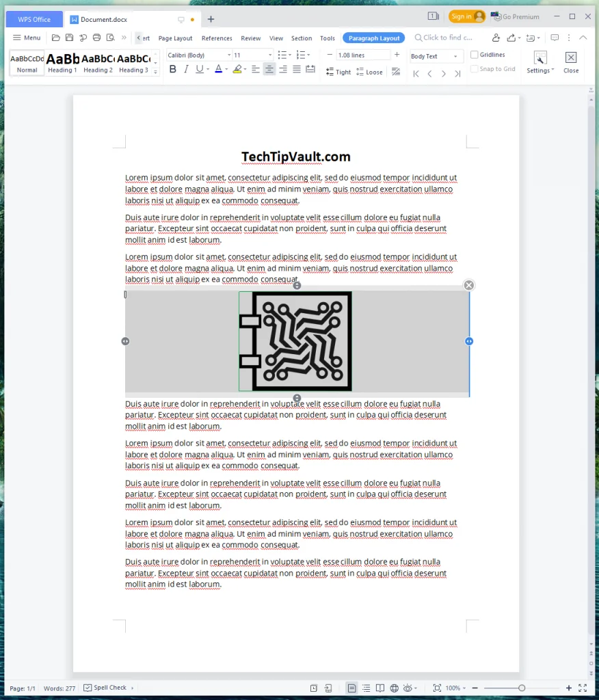599x700 pixels.
Task: Expand the bullet list dropdown
Action: [x=290, y=55]
